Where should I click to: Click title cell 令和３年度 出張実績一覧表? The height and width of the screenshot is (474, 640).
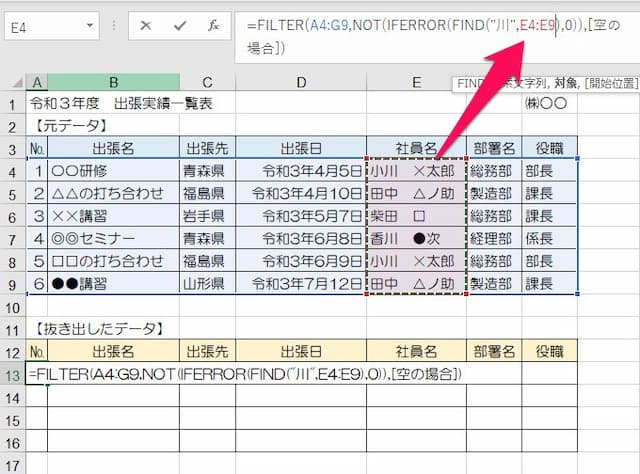point(121,103)
